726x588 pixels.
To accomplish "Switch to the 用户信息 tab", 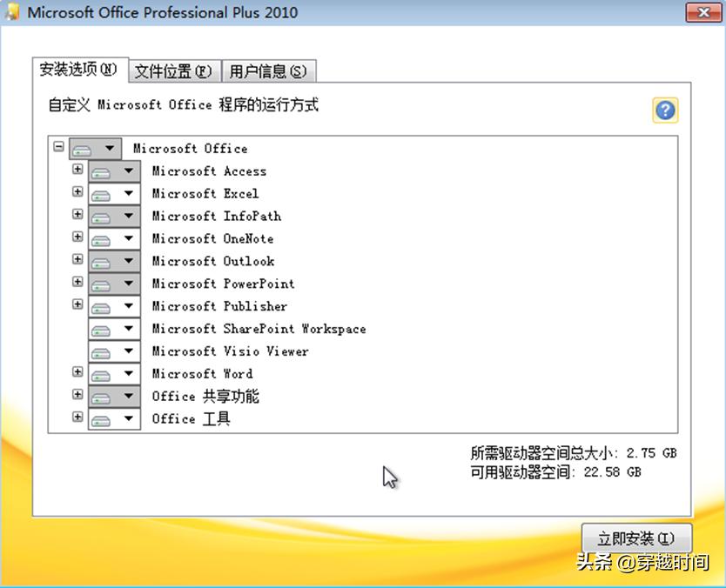I will 270,70.
